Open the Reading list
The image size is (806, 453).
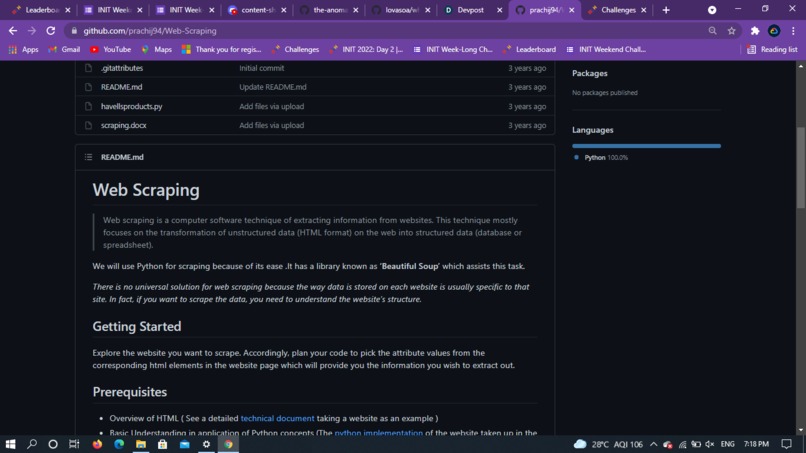pyautogui.click(x=772, y=49)
